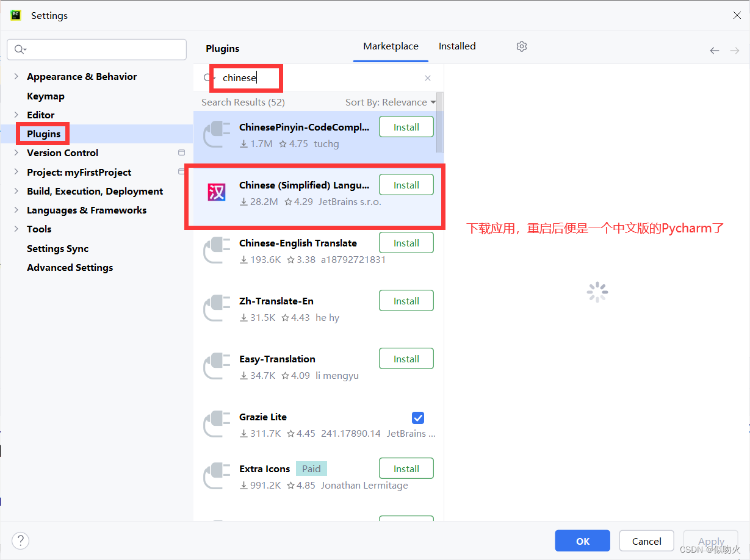Screen dimensions: 750x560
Task: Switch to the Marketplace tab
Action: pyautogui.click(x=391, y=46)
